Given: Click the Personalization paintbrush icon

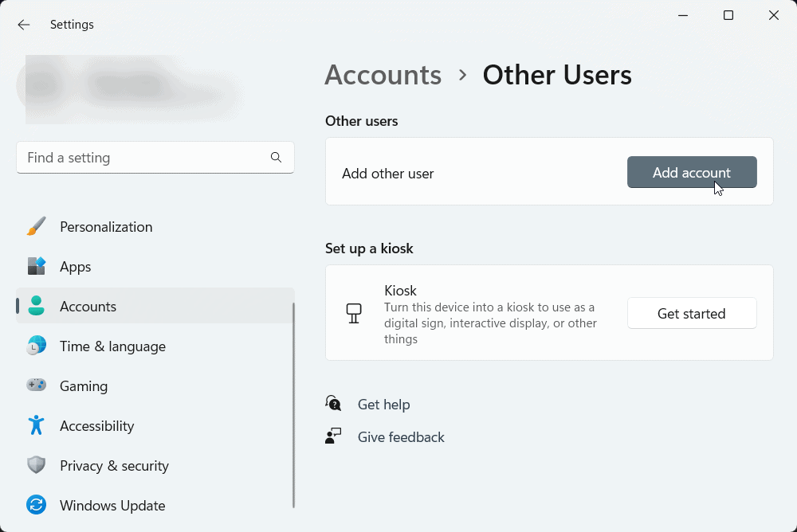Looking at the screenshot, I should (36, 227).
